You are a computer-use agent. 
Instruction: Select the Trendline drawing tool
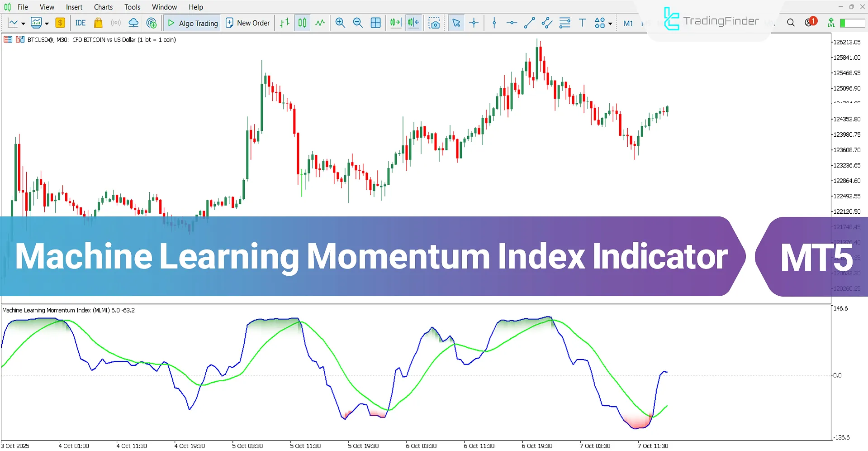(529, 23)
